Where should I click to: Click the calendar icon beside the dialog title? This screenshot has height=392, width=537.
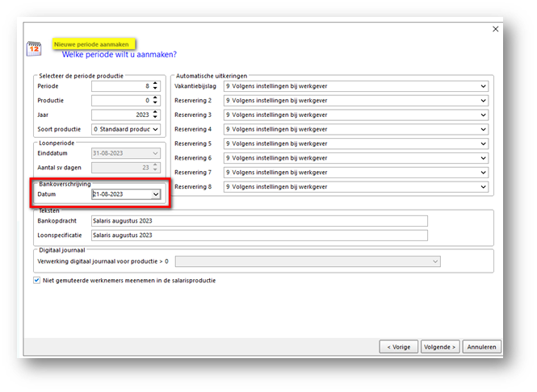click(34, 48)
